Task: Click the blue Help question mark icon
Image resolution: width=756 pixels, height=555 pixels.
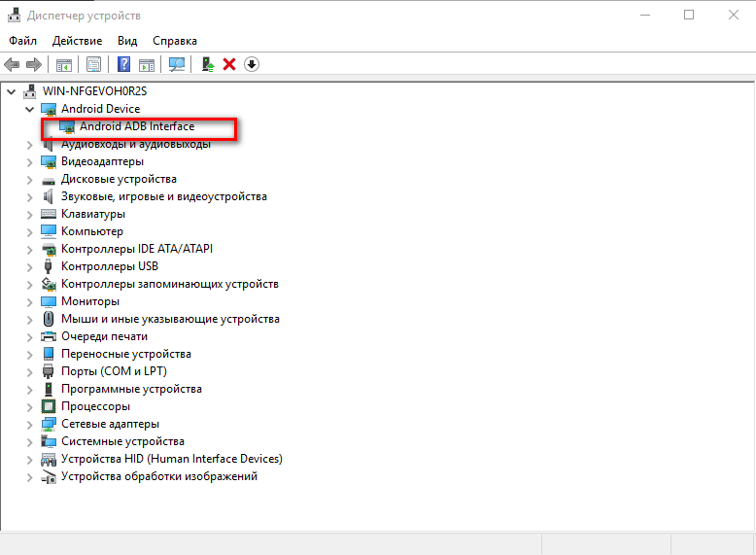Action: pyautogui.click(x=124, y=64)
